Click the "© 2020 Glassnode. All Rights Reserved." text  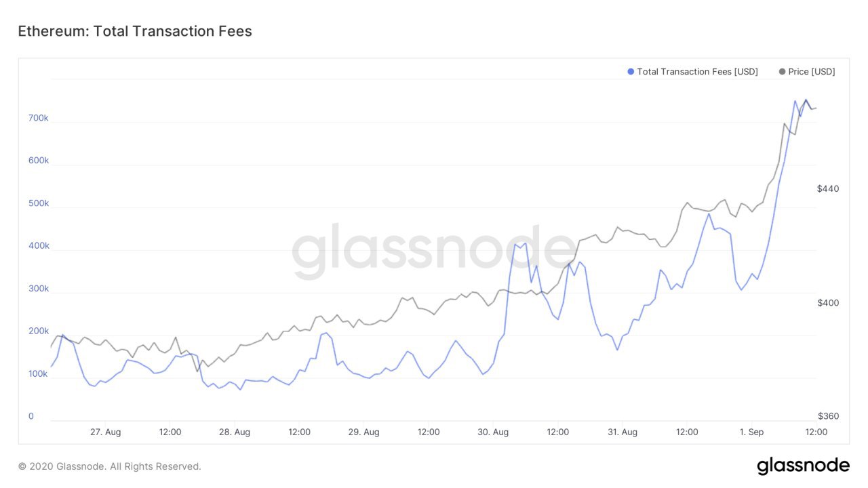110,466
